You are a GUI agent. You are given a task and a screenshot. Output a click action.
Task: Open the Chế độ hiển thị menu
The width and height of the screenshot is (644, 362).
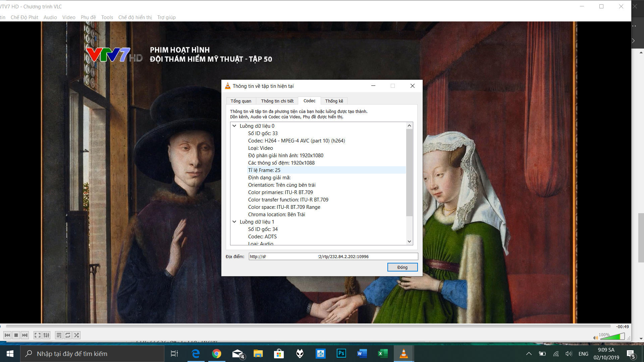coord(135,17)
